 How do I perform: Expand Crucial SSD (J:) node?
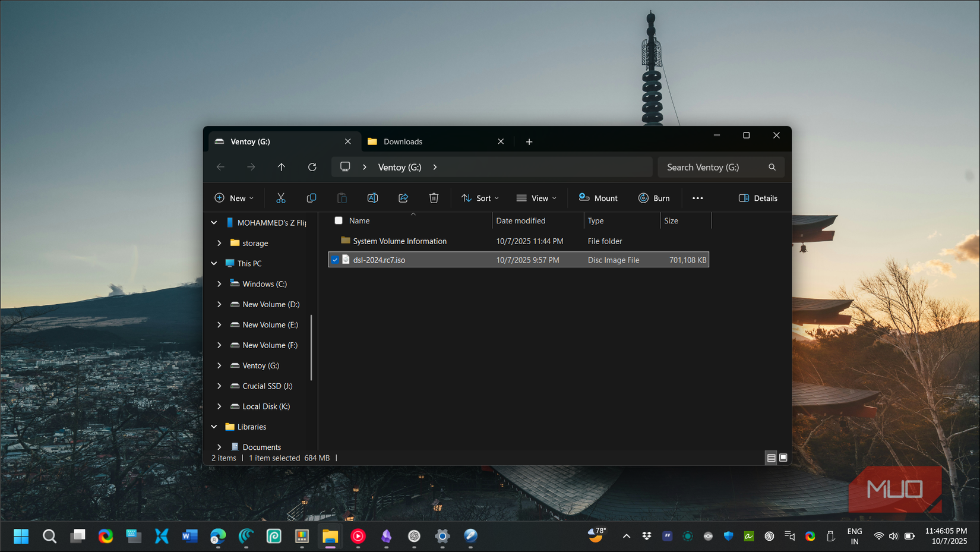219,386
